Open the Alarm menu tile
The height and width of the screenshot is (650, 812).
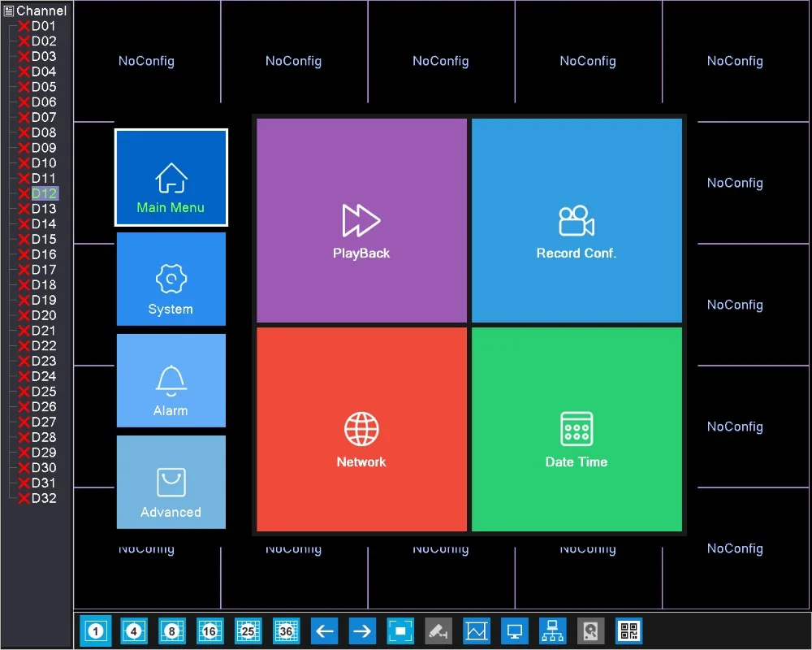tap(171, 380)
